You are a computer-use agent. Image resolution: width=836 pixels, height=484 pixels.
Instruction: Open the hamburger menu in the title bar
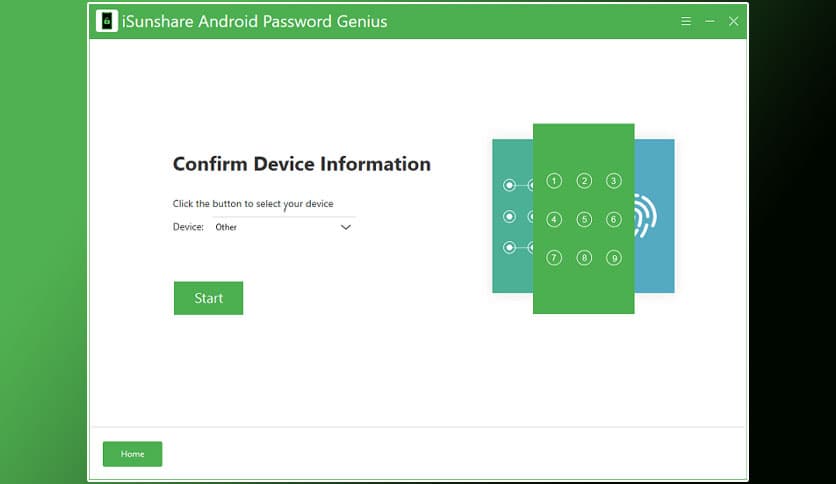tap(686, 21)
